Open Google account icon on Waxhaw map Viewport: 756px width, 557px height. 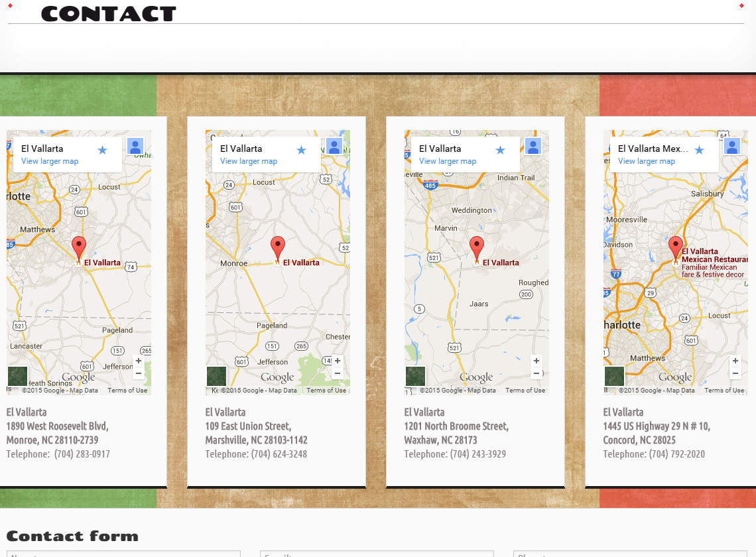pos(533,146)
